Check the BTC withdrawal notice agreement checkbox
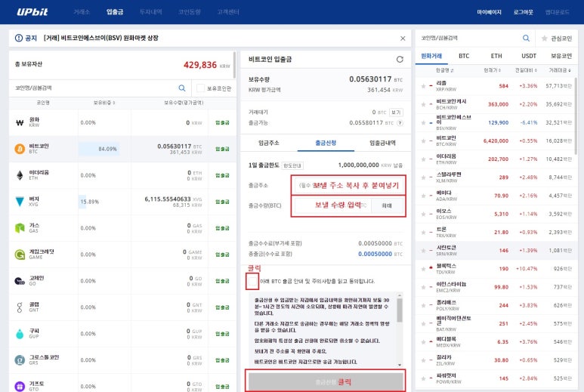Screen dimensions: 584x392 [x=252, y=281]
